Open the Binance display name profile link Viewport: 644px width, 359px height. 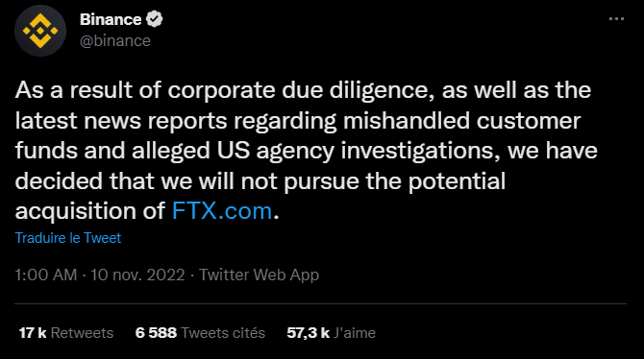click(x=111, y=19)
